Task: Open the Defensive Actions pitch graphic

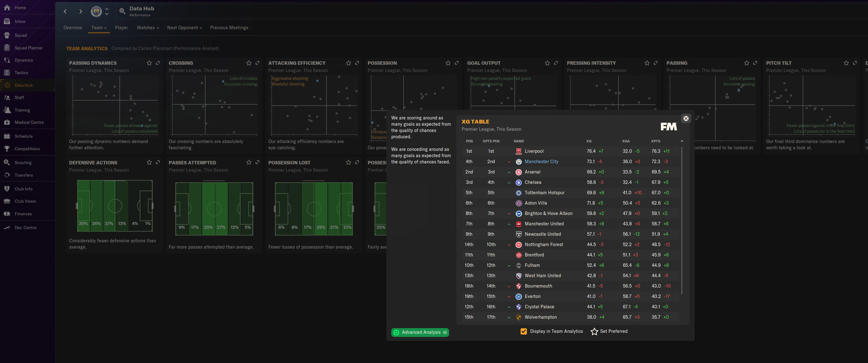Action: tap(115, 206)
